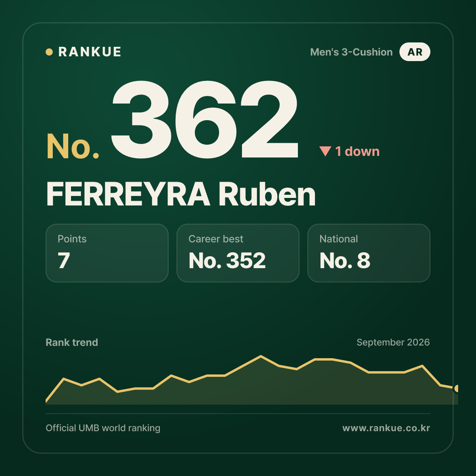Screen dimensions: 476x476
Task: Click the Men's 3-Cushion label
Action: click(351, 52)
